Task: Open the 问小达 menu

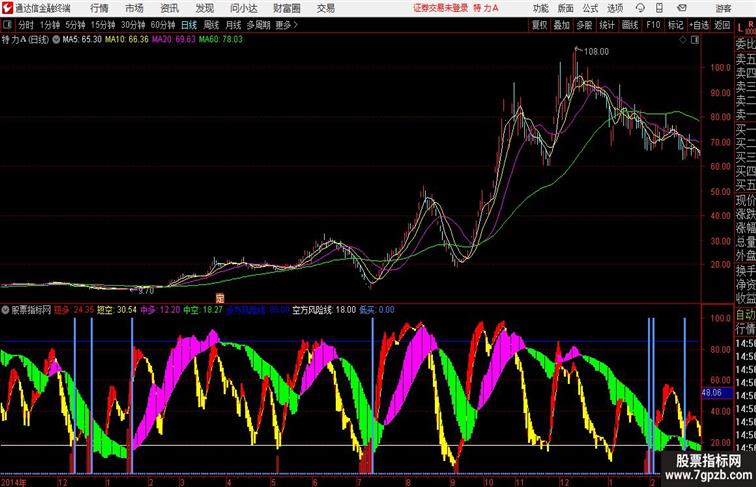Action: 243,8
